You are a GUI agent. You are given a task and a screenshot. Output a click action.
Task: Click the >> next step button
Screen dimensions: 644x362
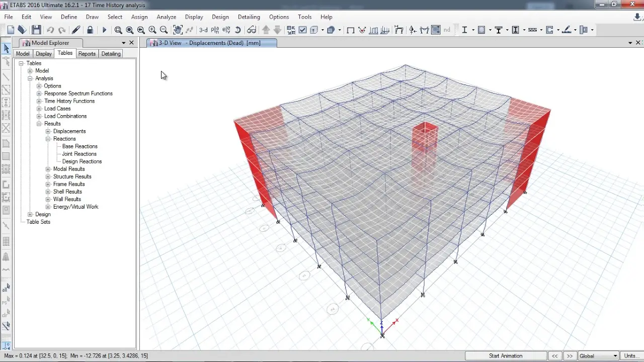tap(570, 356)
